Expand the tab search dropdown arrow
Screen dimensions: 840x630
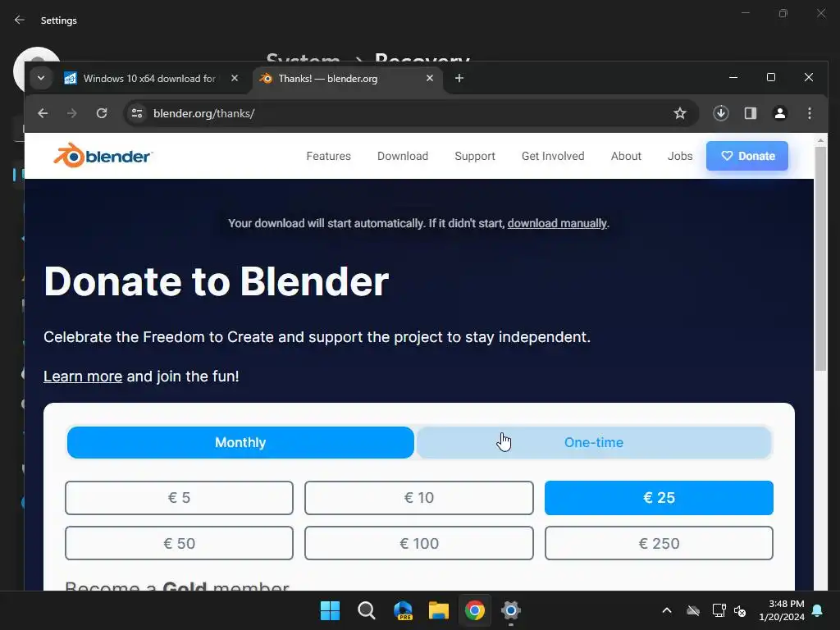click(41, 78)
